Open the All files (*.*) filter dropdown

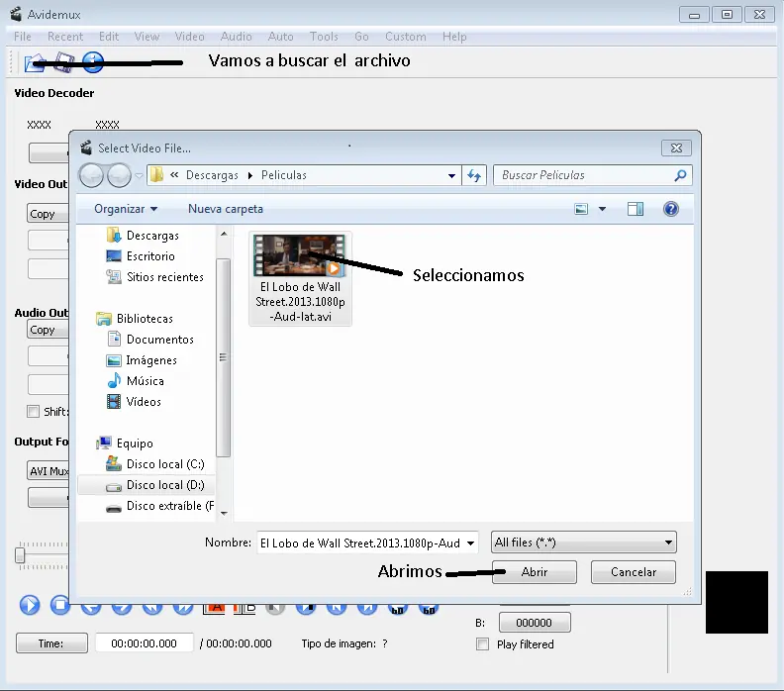tap(583, 543)
